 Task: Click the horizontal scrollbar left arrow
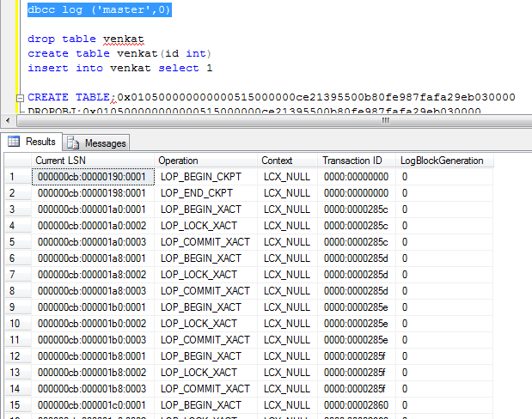coord(8,120)
